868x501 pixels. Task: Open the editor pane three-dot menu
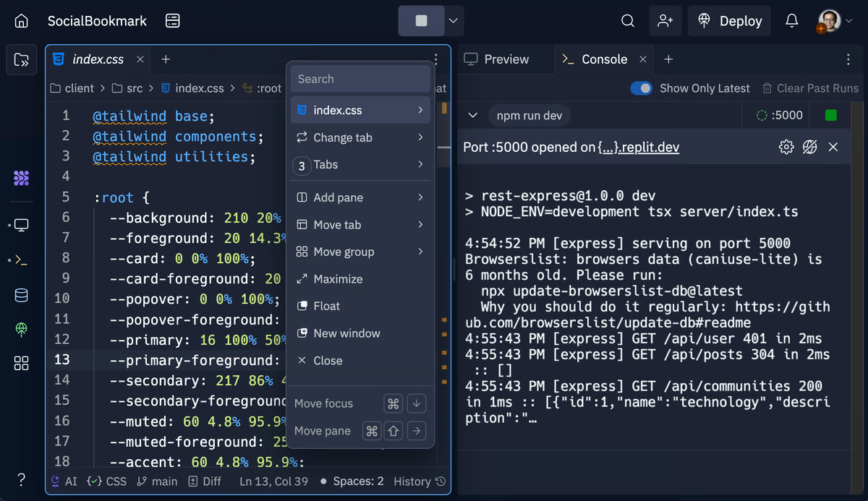point(436,59)
